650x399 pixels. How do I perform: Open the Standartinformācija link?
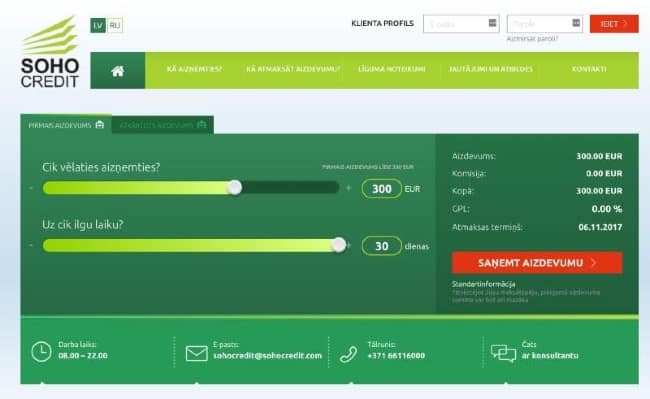(x=483, y=284)
